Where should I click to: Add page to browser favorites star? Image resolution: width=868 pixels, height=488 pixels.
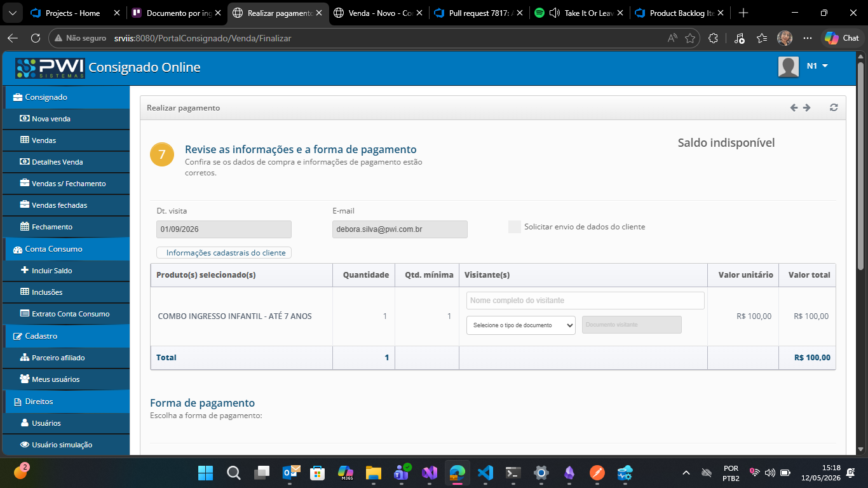pyautogui.click(x=690, y=38)
